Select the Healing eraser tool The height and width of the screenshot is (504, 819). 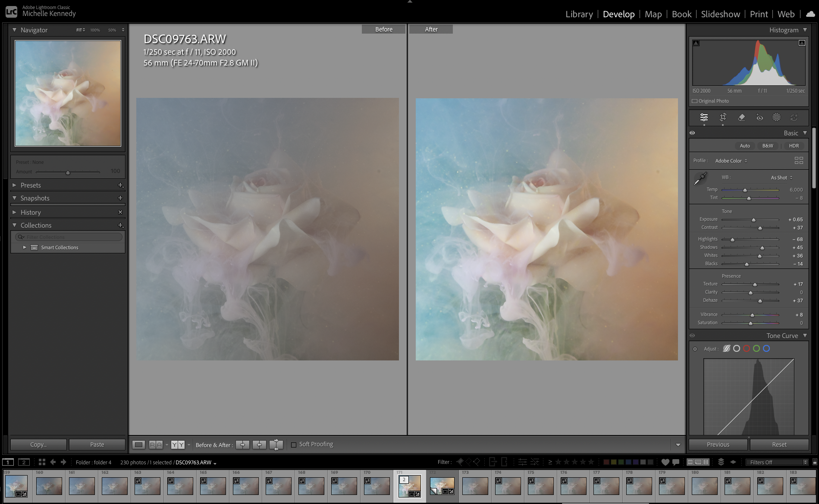[741, 117]
